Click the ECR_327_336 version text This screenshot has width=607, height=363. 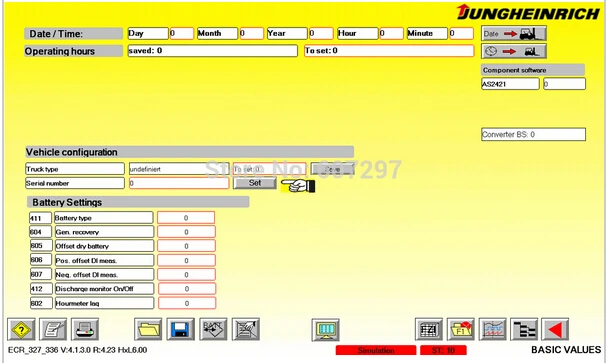pos(77,350)
